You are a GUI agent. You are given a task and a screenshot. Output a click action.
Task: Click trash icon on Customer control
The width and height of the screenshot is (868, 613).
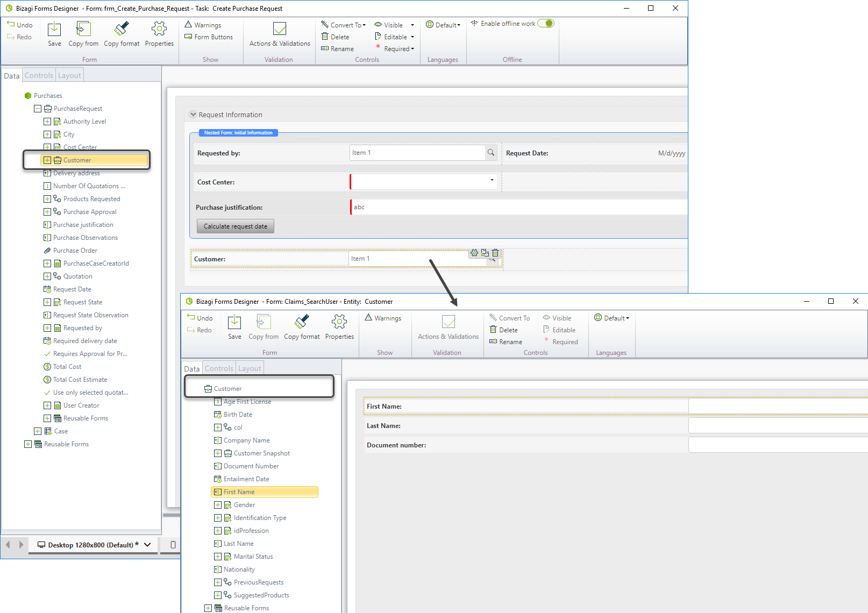[x=495, y=253]
